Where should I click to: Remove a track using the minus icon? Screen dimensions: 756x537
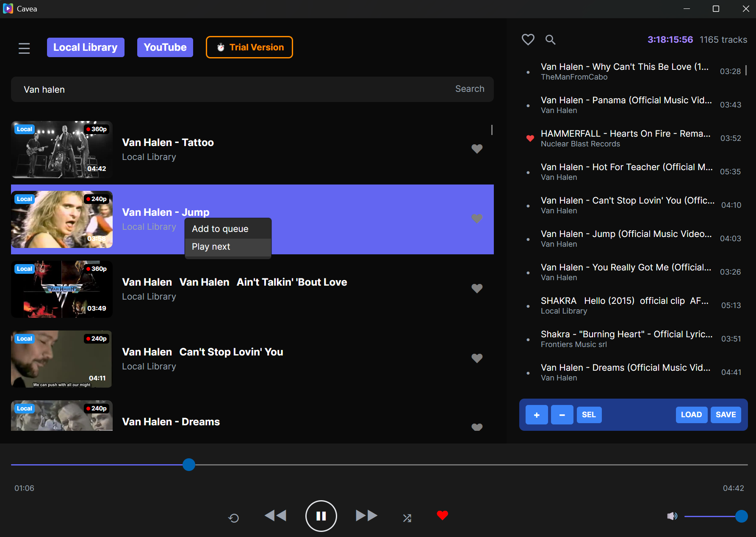562,415
